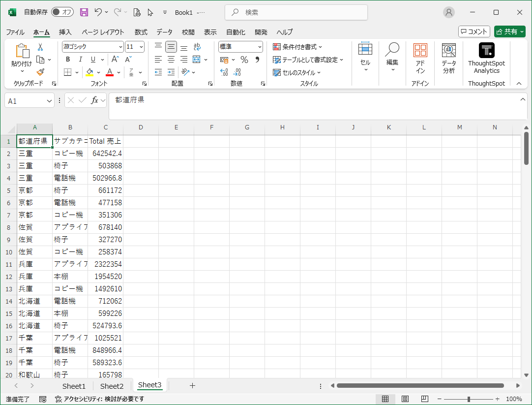Viewport: 532px width, 405px height.
Task: Click the Format Painter brush icon
Action: [40, 72]
